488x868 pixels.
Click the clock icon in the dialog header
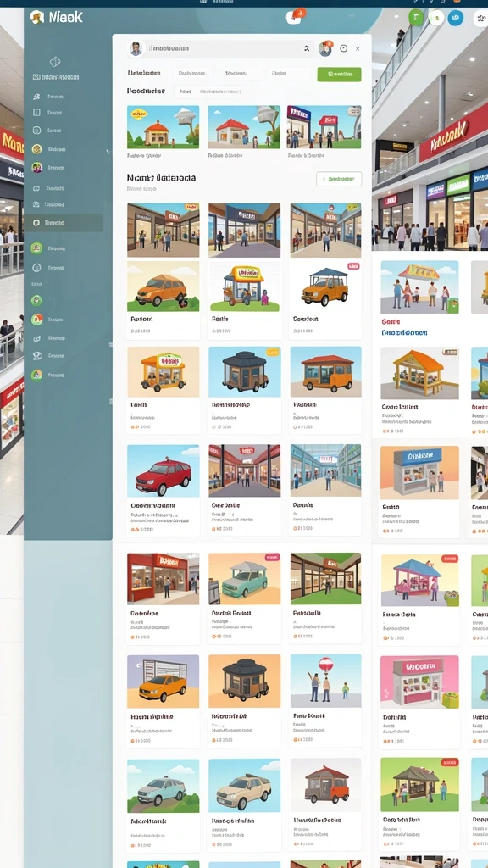pos(344,48)
